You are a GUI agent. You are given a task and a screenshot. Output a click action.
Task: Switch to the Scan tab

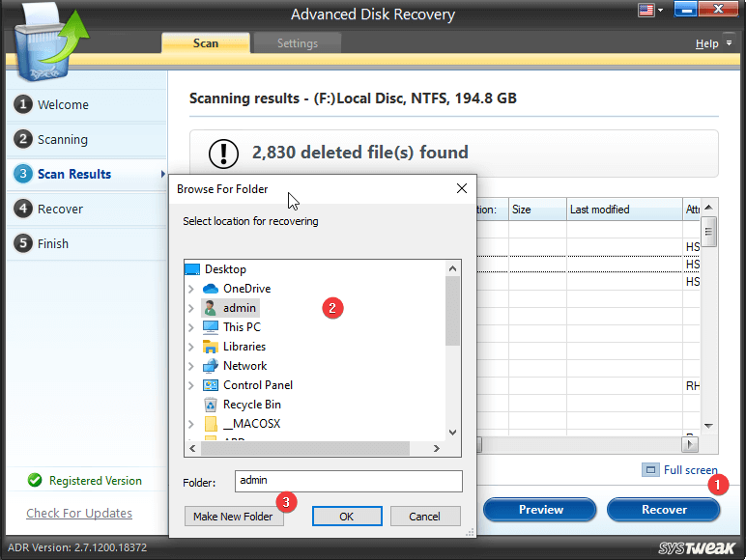(x=206, y=43)
